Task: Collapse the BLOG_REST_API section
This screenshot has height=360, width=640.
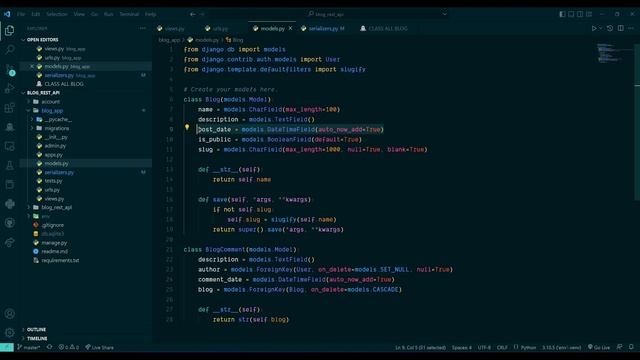Action: (x=43, y=93)
